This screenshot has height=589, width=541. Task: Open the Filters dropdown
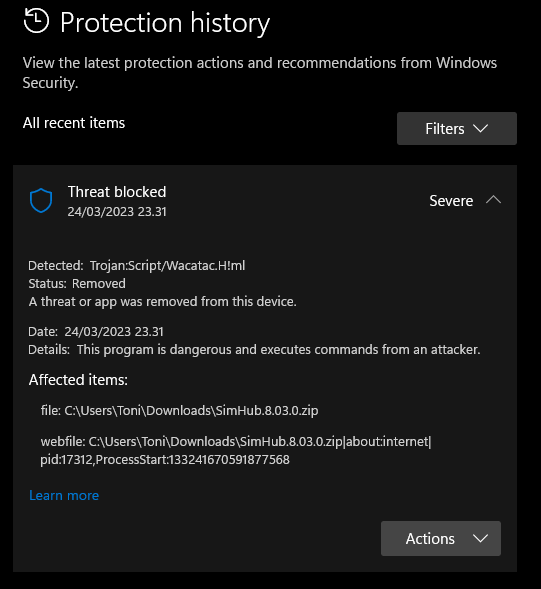tap(457, 128)
